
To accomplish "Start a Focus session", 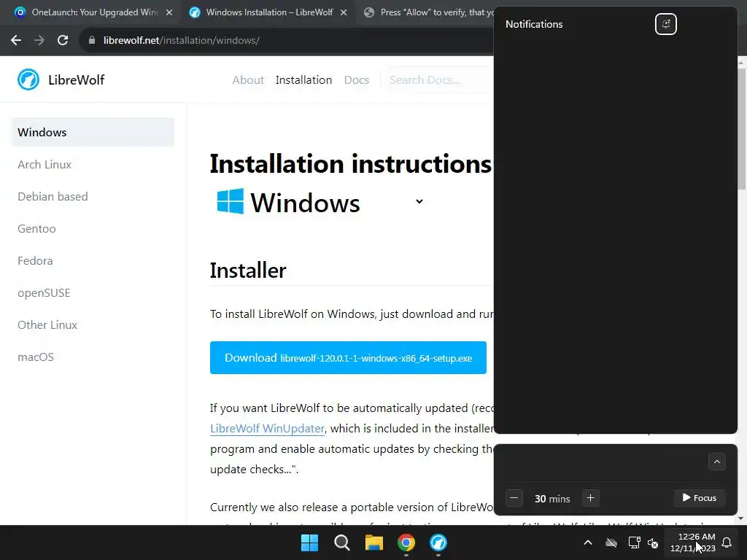I will [700, 498].
